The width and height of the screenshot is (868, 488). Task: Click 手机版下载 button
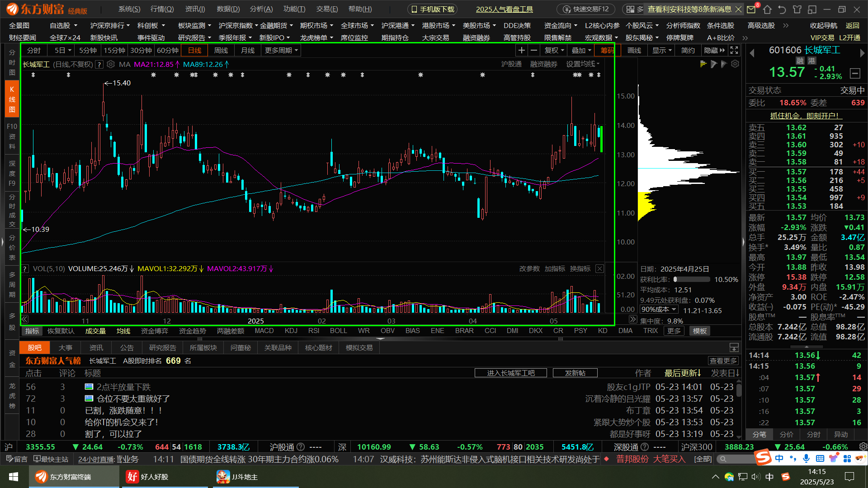(432, 9)
